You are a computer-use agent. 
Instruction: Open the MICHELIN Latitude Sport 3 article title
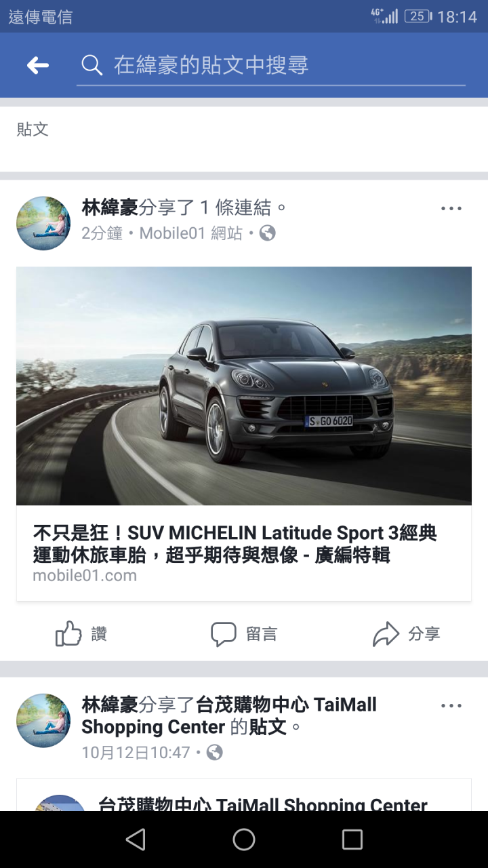pos(235,544)
